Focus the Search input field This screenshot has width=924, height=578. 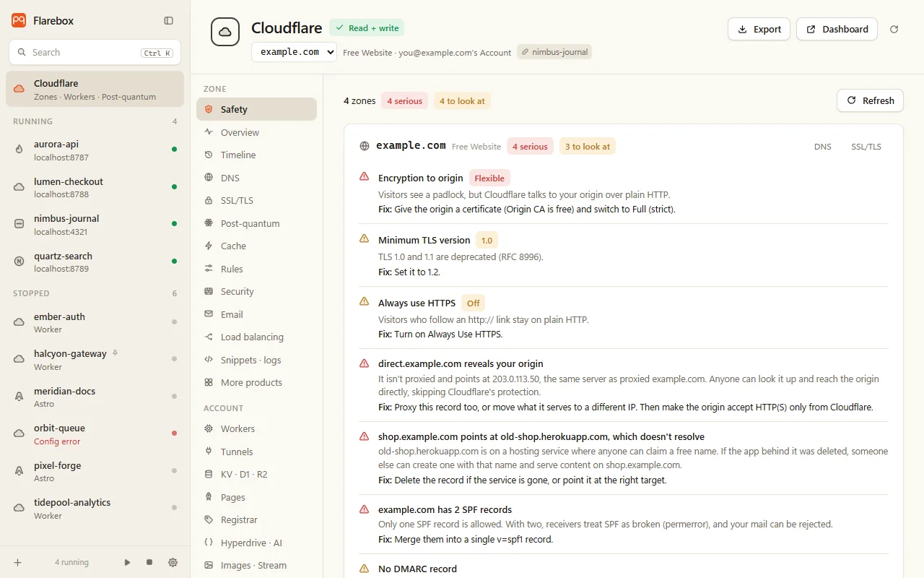click(95, 52)
